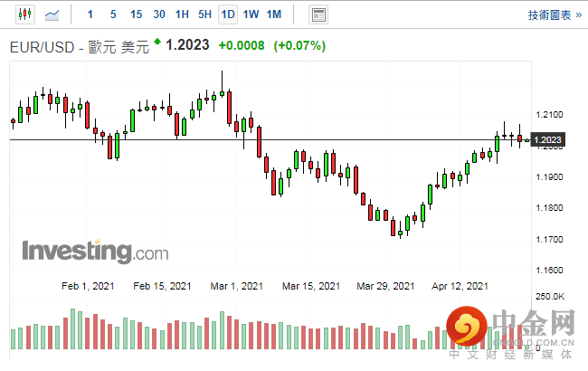Click the Mar 15, 2021 date label
The width and height of the screenshot is (588, 371).
point(311,286)
